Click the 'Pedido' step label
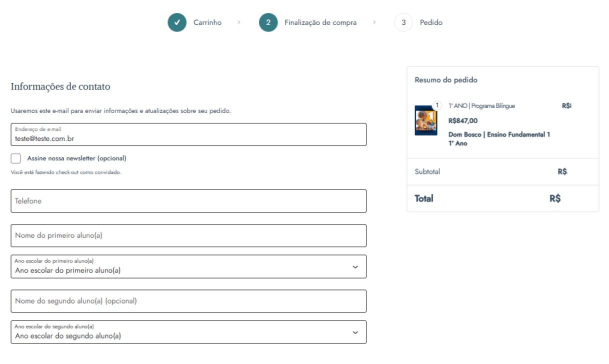The height and width of the screenshot is (364, 609). pyautogui.click(x=431, y=22)
